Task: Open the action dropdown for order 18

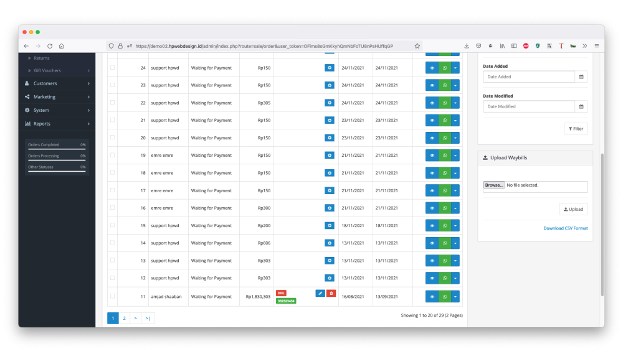Action: tap(455, 173)
